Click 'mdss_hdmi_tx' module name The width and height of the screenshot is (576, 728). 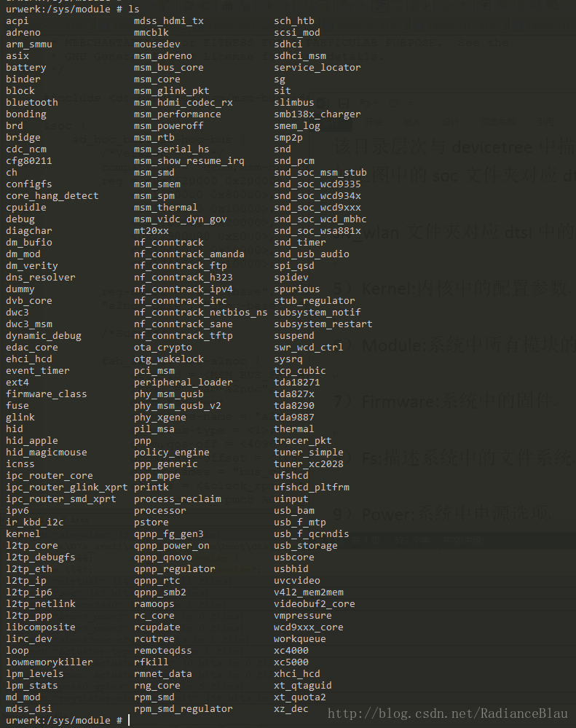tap(169, 21)
